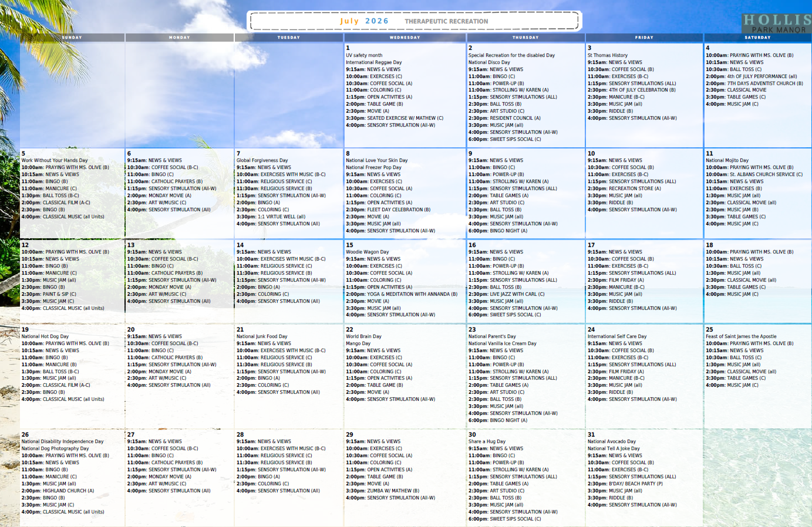Select 'POWER-UP (B)' on July 16
Viewport: 812px width, 527px height.
click(496, 266)
